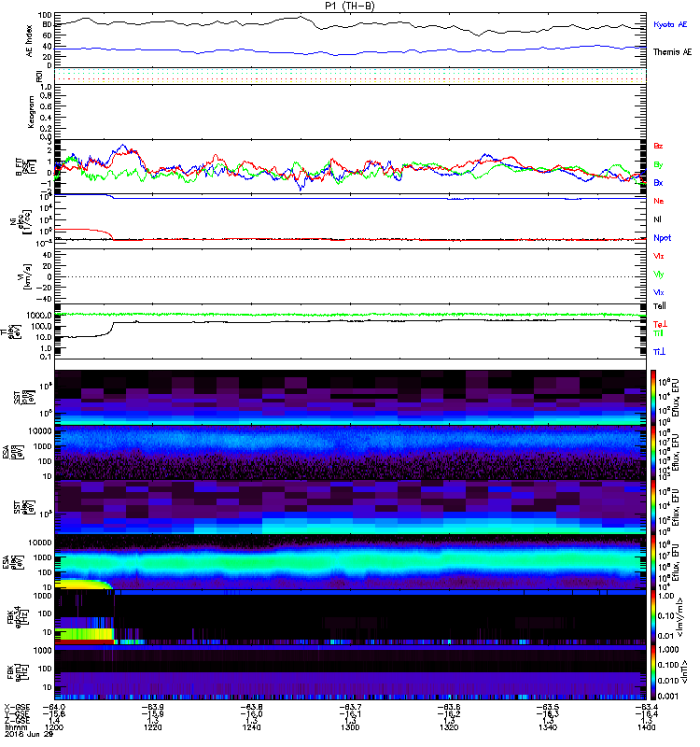Click the 1200 time tick label
700x747 pixels.
coord(53,727)
